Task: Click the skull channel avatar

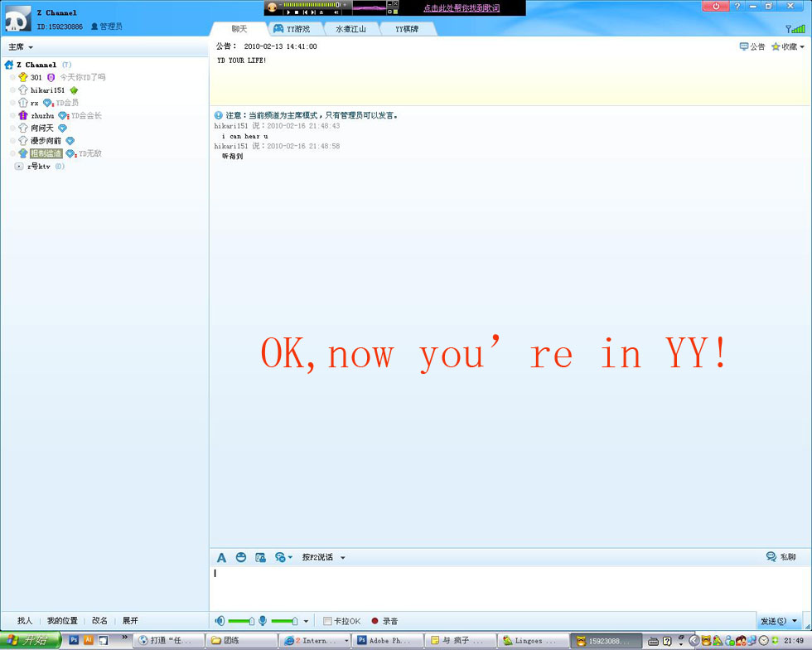Action: click(x=17, y=20)
